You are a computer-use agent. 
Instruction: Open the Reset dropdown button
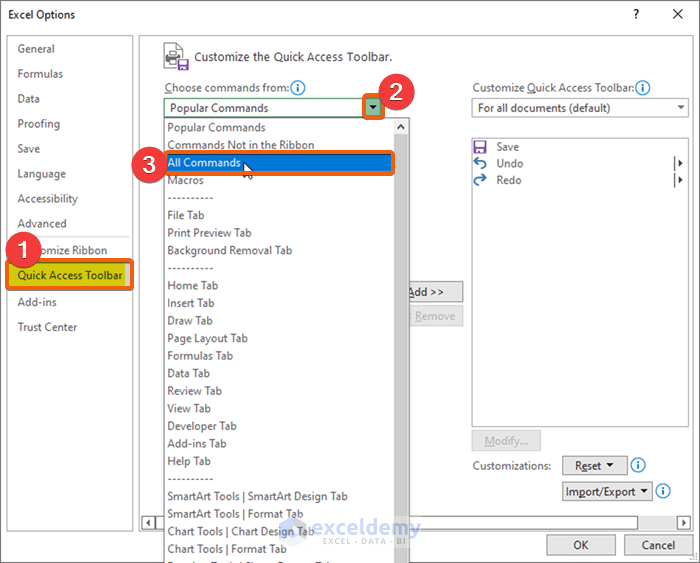[595, 466]
